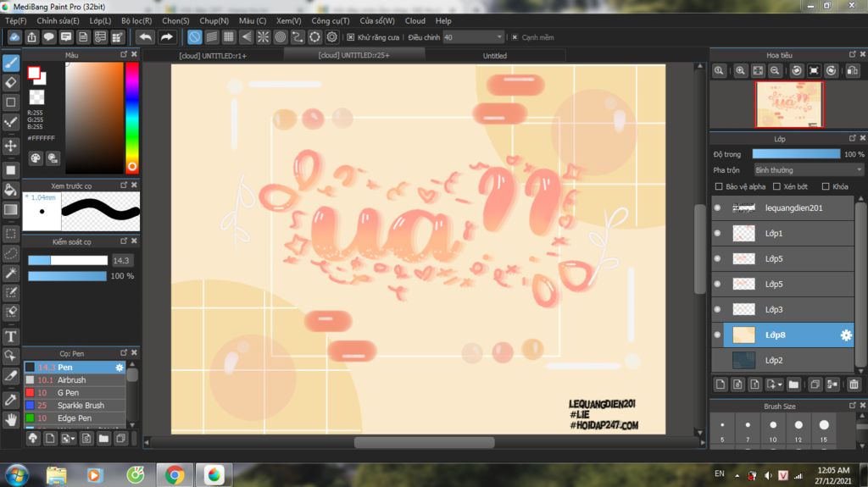Image resolution: width=868 pixels, height=487 pixels.
Task: Toggle the Cạnh mềm checkbox
Action: coord(515,37)
